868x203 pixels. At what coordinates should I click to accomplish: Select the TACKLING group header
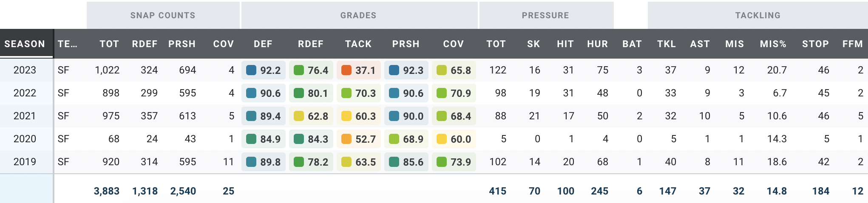[758, 15]
